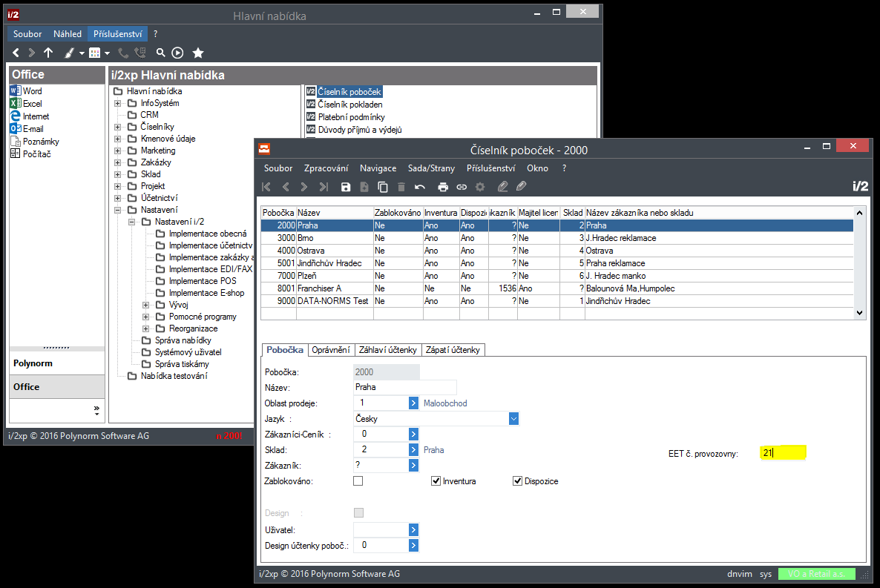This screenshot has width=880, height=588.
Task: Click the search magnifier icon
Action: click(x=160, y=53)
